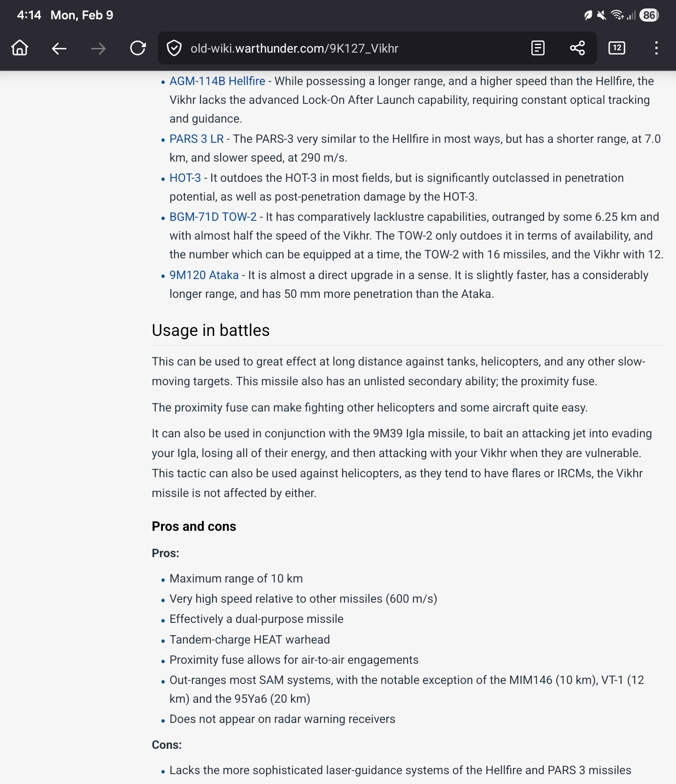Open the 9M120 Ataka link

tap(204, 275)
